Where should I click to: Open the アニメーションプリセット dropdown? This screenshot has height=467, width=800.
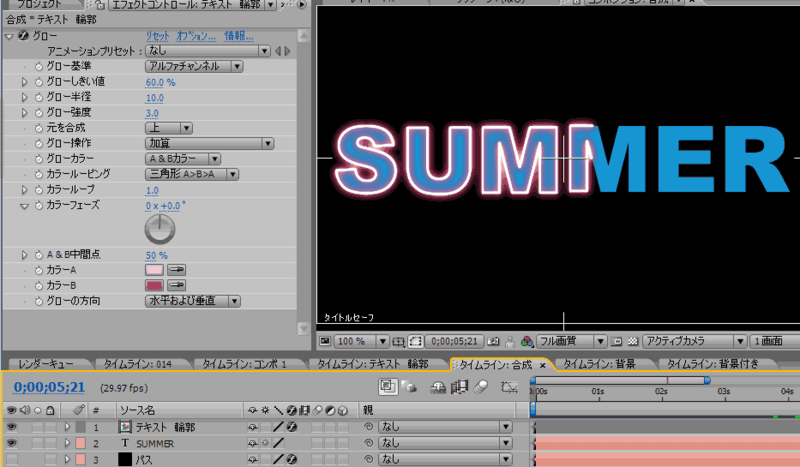[x=208, y=51]
